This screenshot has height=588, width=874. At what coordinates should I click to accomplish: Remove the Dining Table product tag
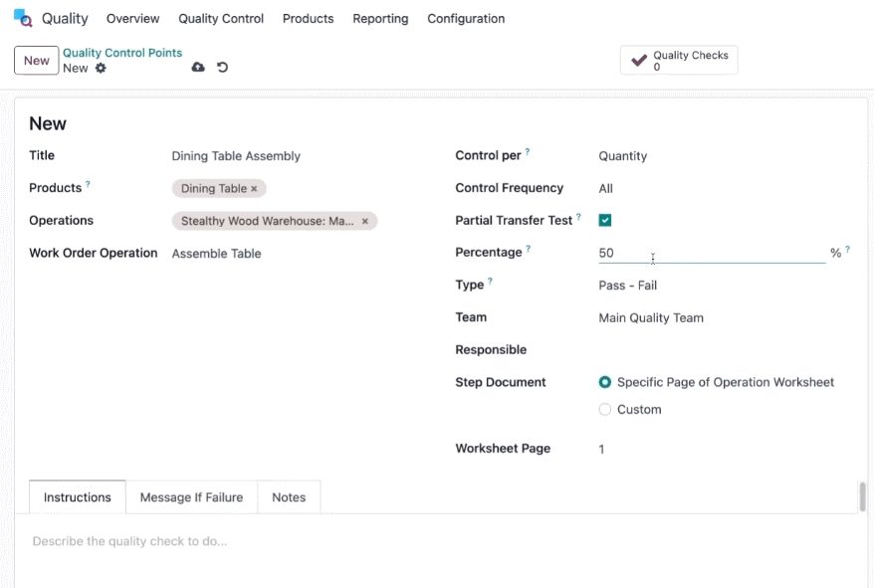tap(254, 189)
